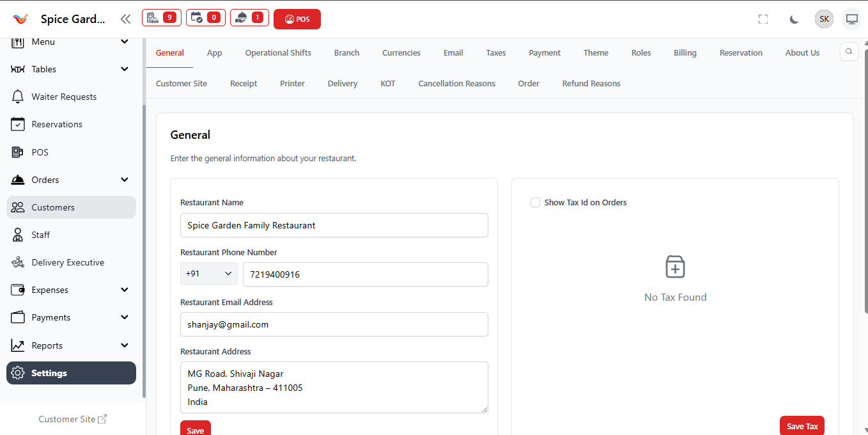Click the SK user avatar

pyautogui.click(x=824, y=19)
